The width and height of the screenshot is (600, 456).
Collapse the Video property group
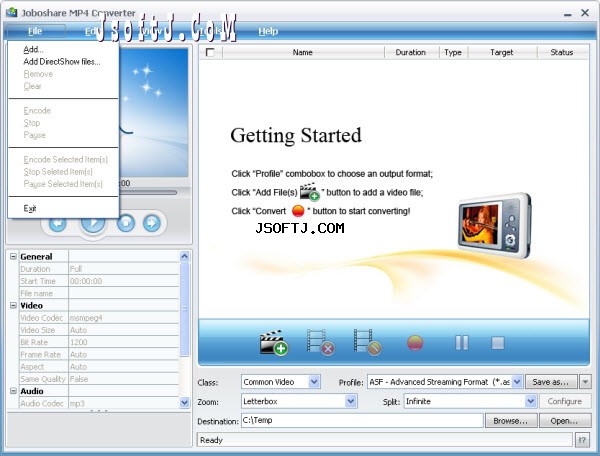[x=13, y=305]
